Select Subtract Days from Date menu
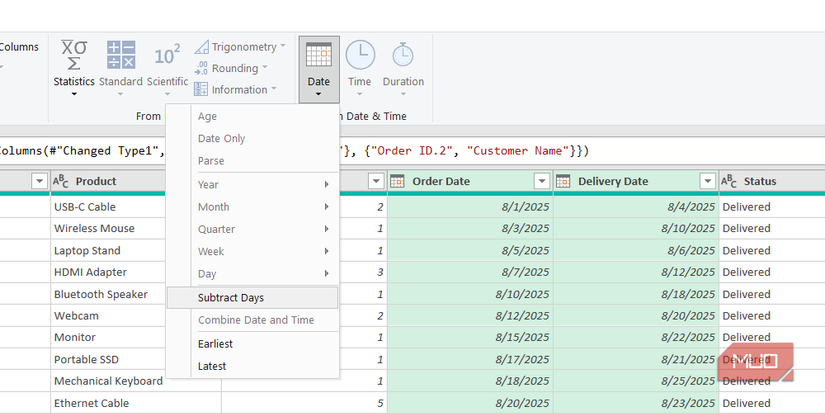 pos(231,297)
